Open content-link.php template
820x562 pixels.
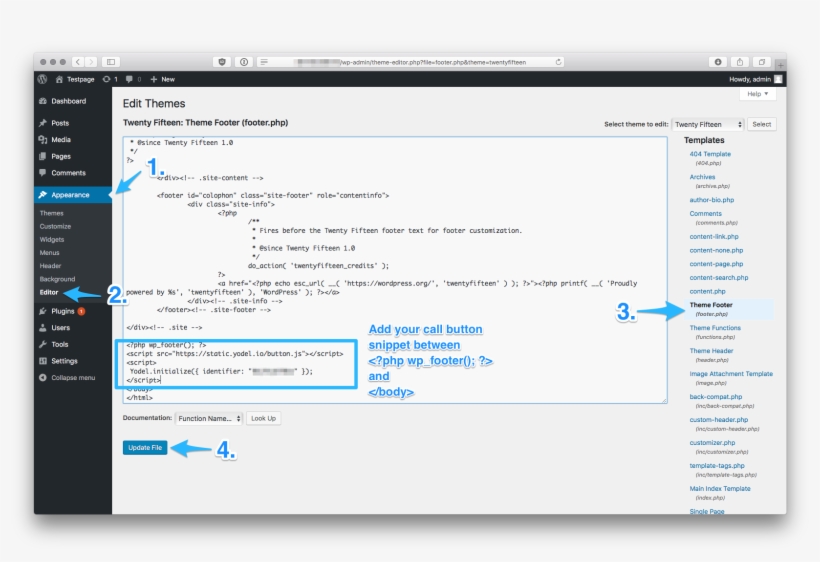(x=714, y=237)
